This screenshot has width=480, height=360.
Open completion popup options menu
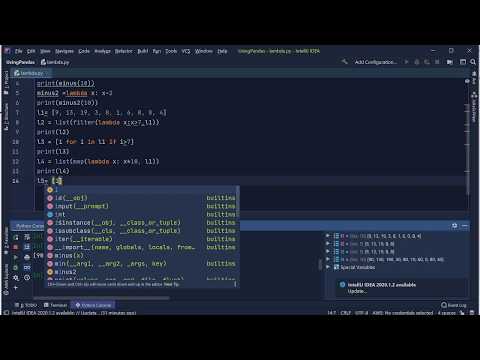click(x=235, y=284)
